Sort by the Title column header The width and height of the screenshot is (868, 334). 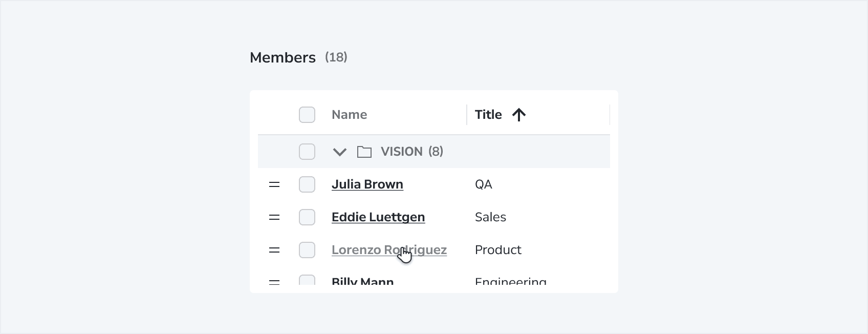click(488, 115)
